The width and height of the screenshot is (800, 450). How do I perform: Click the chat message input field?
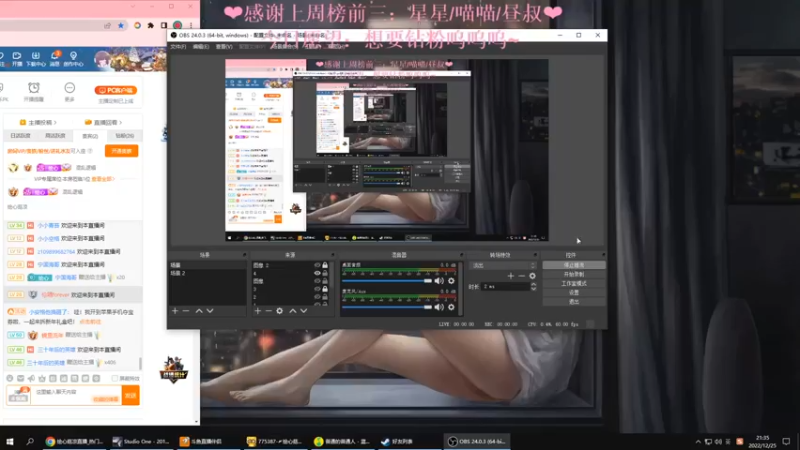coord(77,395)
